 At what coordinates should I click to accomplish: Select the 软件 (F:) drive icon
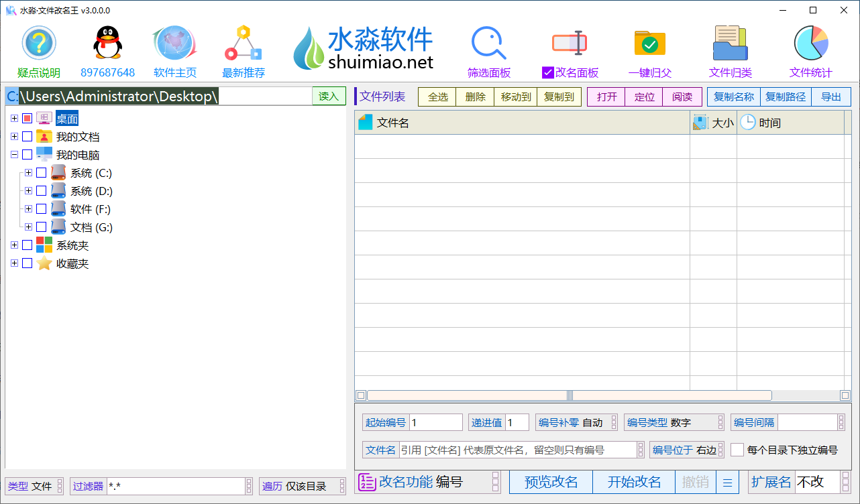point(58,209)
